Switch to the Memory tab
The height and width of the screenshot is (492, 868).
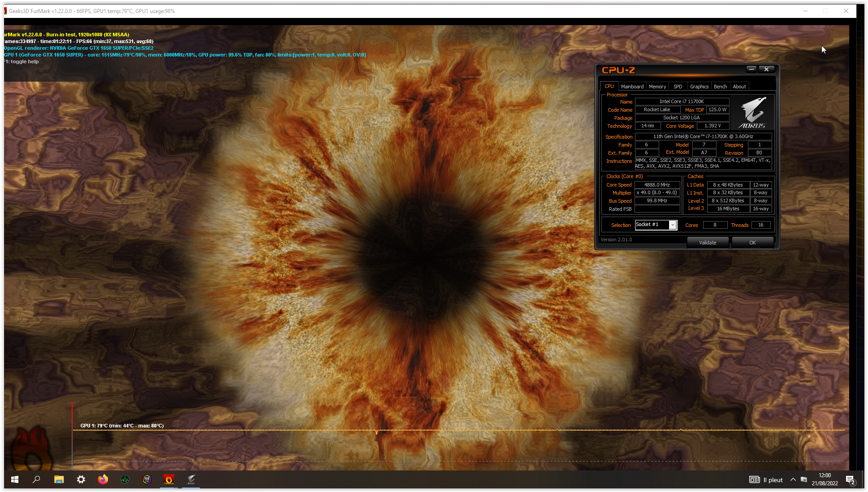click(x=657, y=87)
